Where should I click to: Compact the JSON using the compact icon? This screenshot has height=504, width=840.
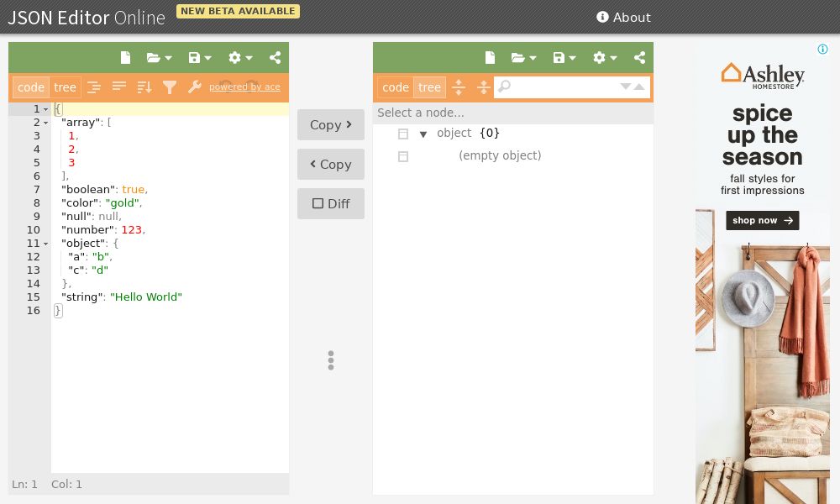118,87
